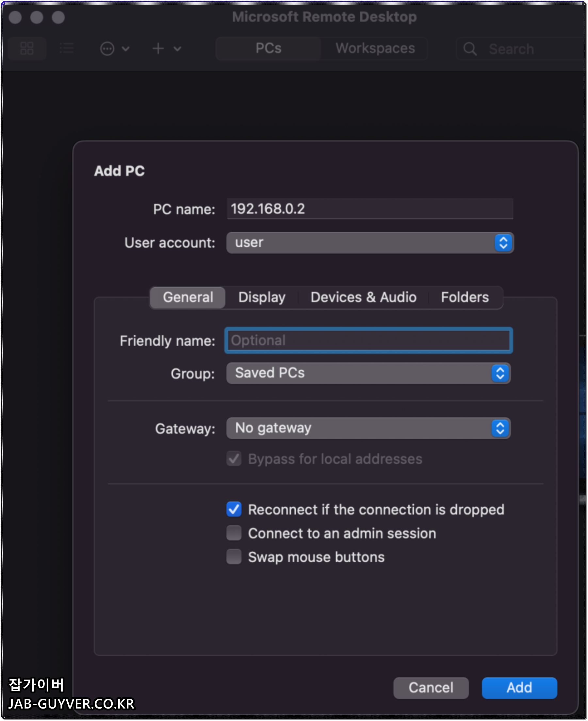The width and height of the screenshot is (588, 721).
Task: Enable Connect to an admin session
Action: (234, 533)
